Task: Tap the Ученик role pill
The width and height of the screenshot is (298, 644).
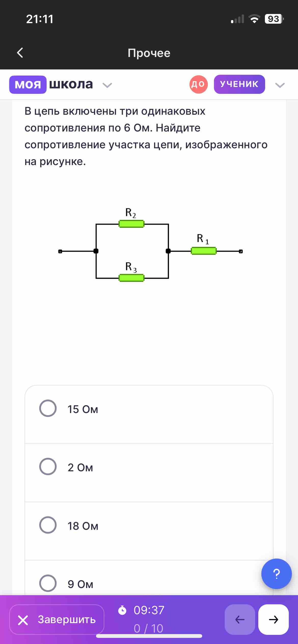Action: (239, 84)
